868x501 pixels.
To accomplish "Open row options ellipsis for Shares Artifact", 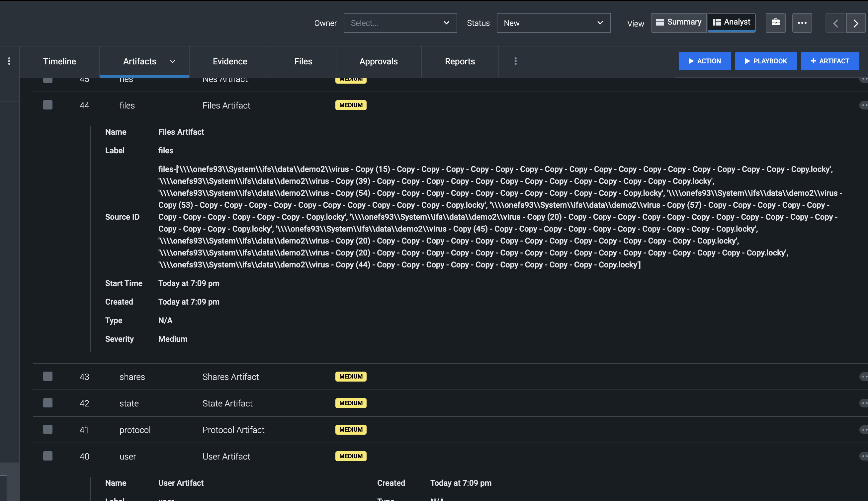I will [x=864, y=377].
